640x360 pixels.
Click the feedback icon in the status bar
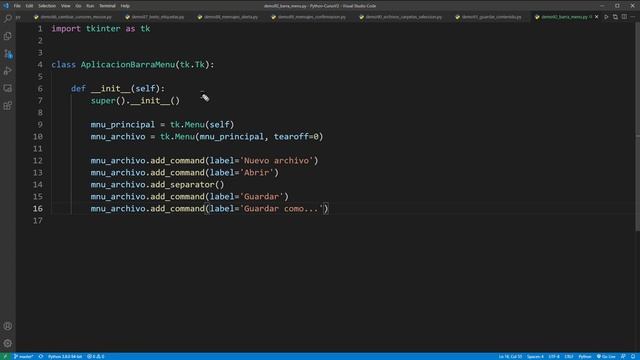[x=623, y=356]
